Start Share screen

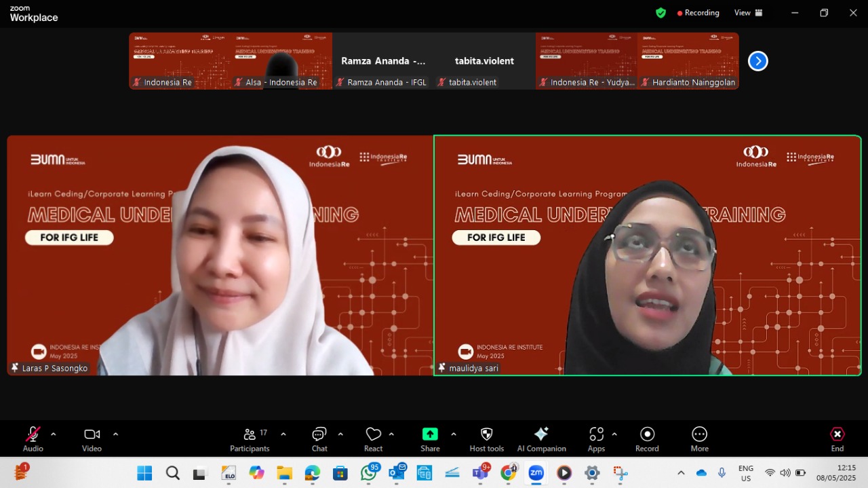(x=430, y=439)
